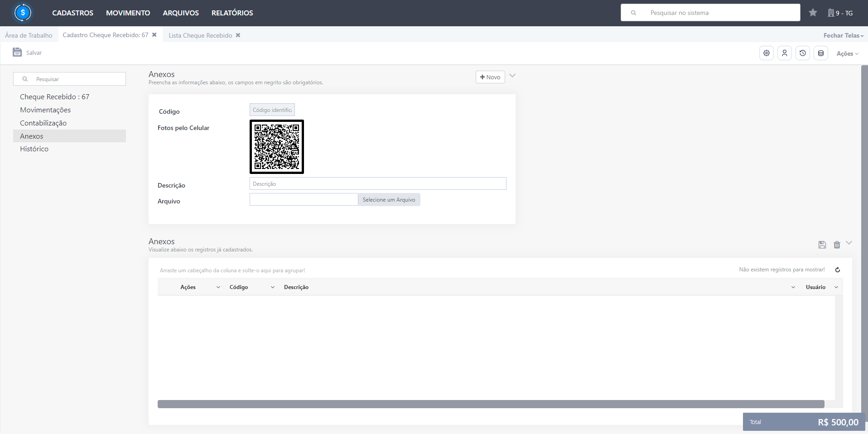Click the Salvar button label

(34, 53)
